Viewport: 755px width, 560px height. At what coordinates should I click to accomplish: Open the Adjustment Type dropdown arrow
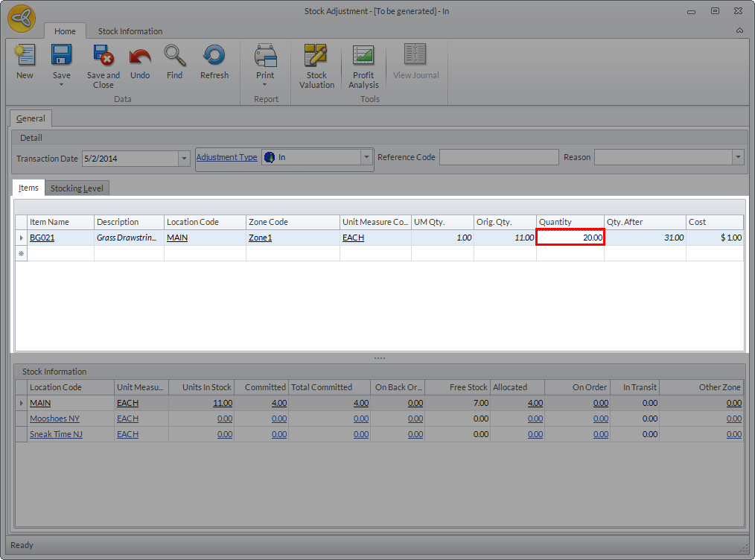366,157
